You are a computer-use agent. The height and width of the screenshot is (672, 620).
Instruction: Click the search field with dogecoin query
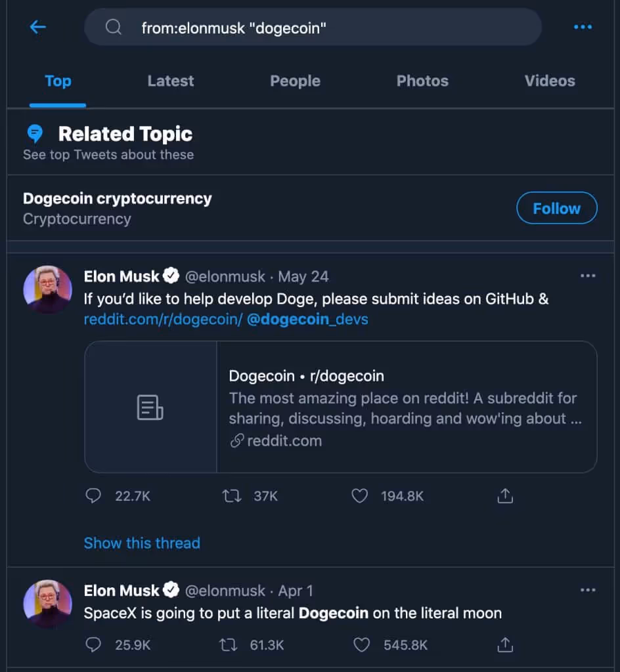click(313, 27)
